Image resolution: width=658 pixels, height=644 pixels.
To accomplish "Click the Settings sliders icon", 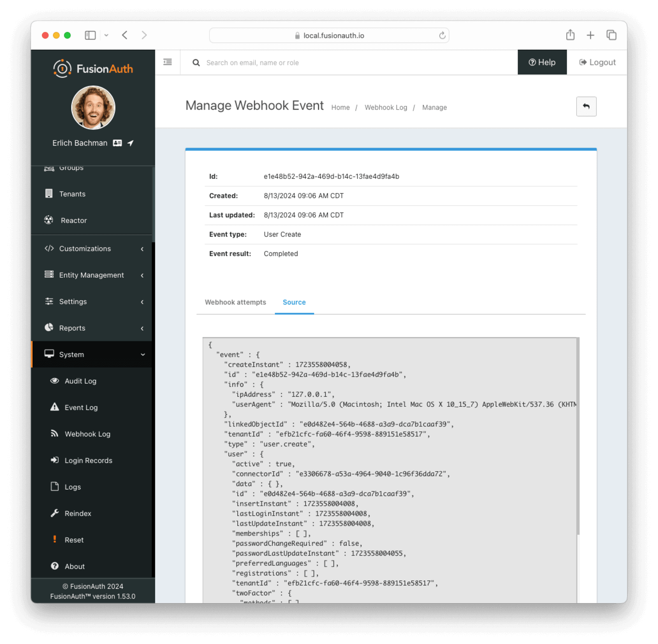I will point(49,301).
